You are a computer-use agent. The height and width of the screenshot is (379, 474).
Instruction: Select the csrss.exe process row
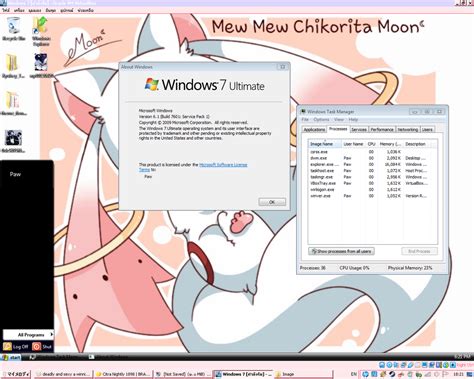369,152
